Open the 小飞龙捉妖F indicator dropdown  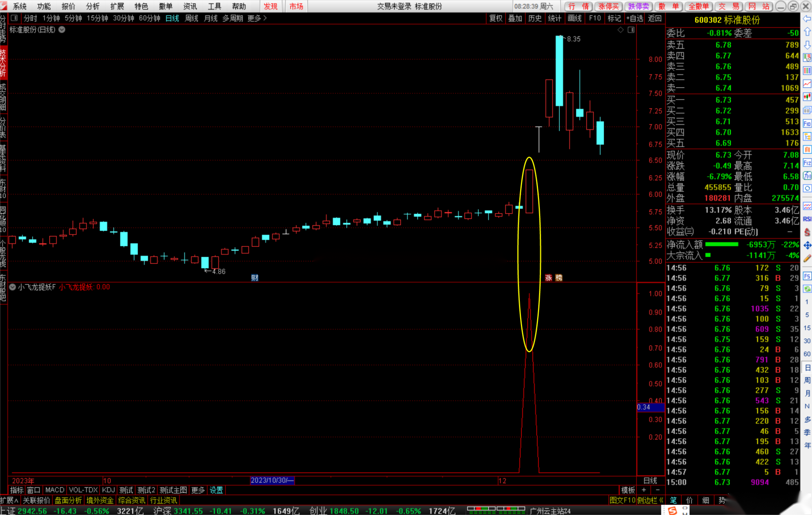(x=13, y=287)
